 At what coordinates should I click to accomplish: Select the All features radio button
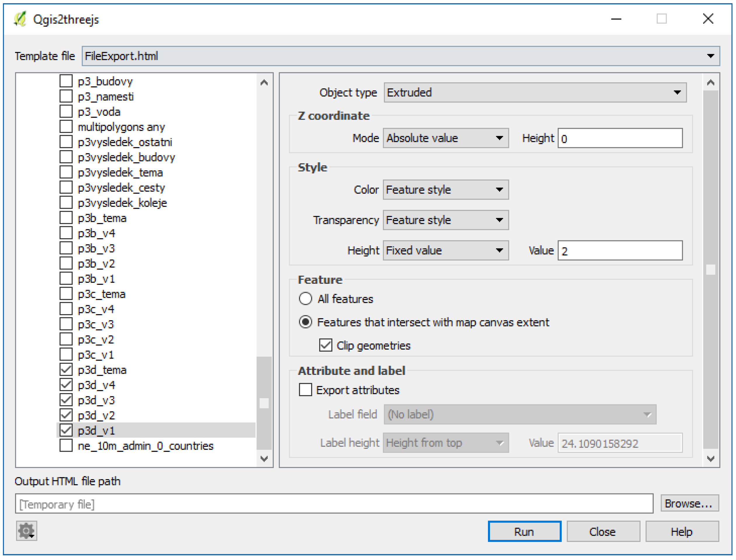coord(306,299)
